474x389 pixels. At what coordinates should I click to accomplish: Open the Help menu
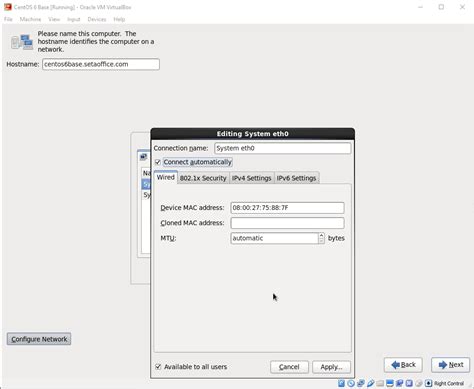tap(119, 19)
